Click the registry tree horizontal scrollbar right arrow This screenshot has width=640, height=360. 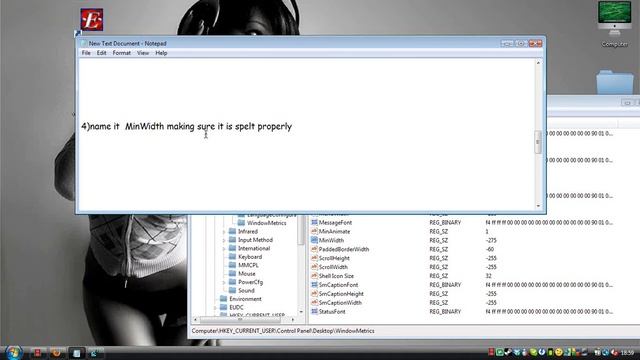pos(293,320)
